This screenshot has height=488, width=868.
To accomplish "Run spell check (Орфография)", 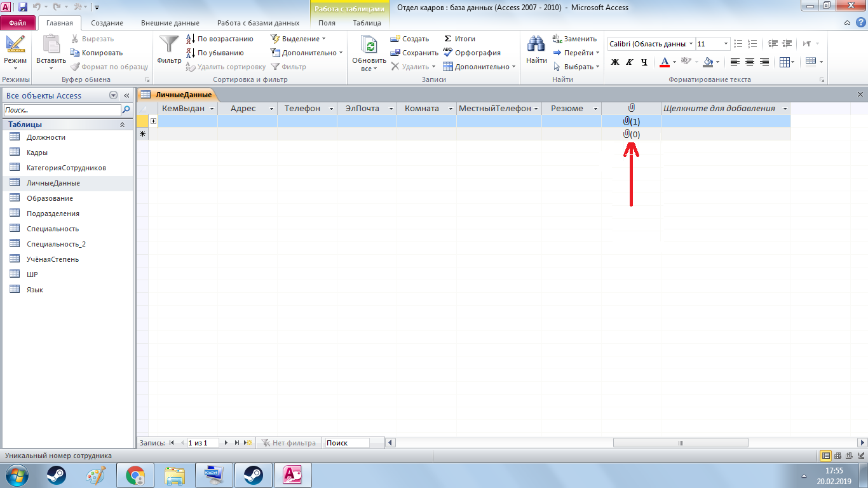I will (x=471, y=53).
